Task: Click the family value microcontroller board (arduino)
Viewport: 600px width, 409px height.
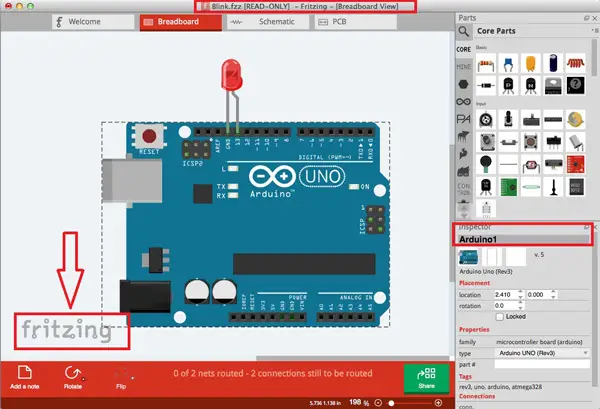Action: pos(539,342)
